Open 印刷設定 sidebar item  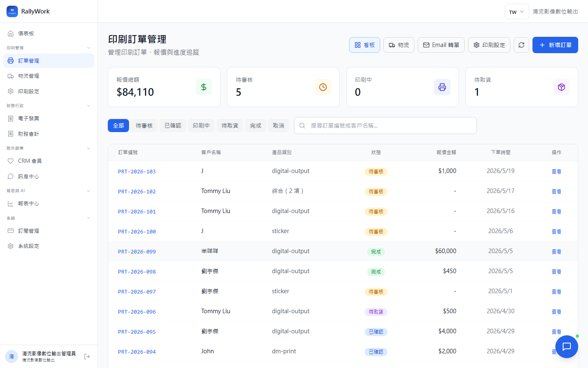(x=49, y=91)
